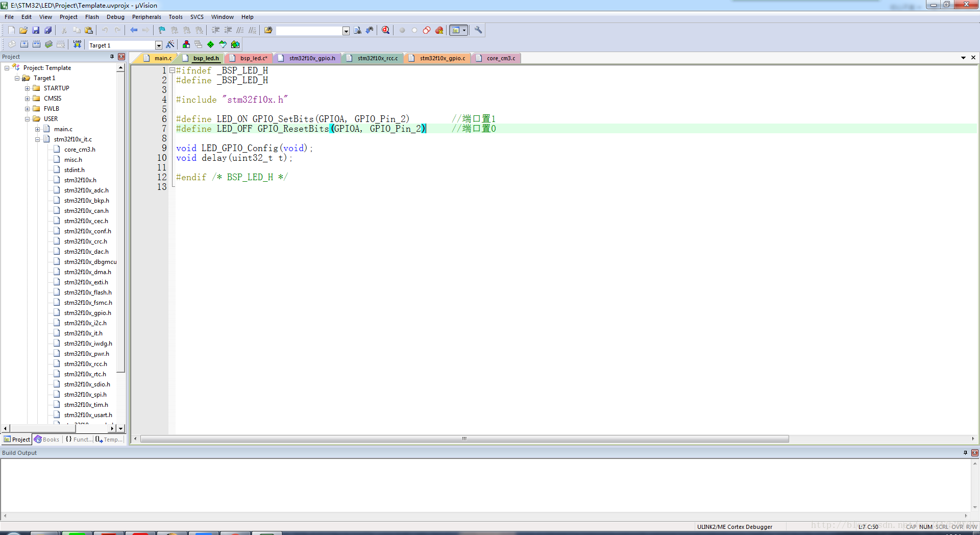The height and width of the screenshot is (535, 980).
Task: Close the active editor tab with X
Action: point(973,58)
